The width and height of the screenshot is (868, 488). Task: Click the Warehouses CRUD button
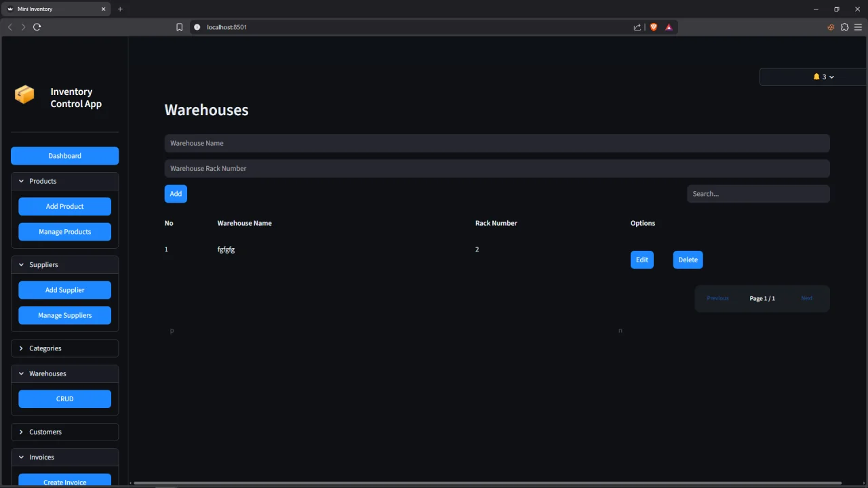pyautogui.click(x=64, y=399)
